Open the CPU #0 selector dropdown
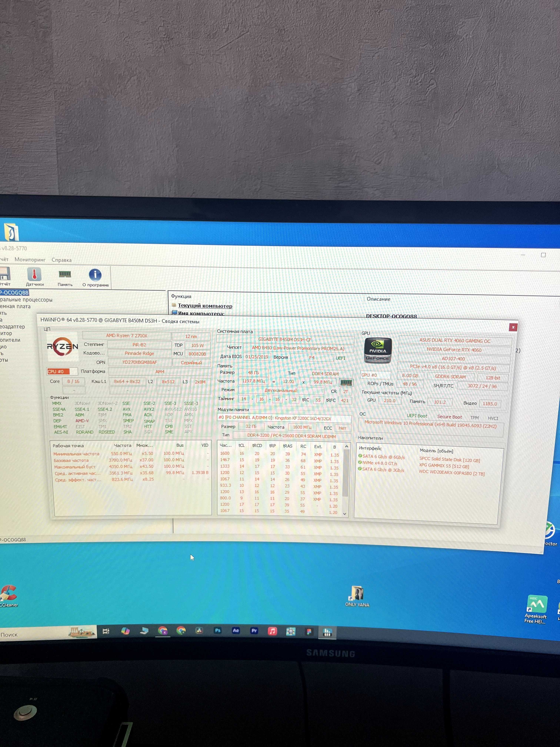560x747 pixels. point(62,371)
